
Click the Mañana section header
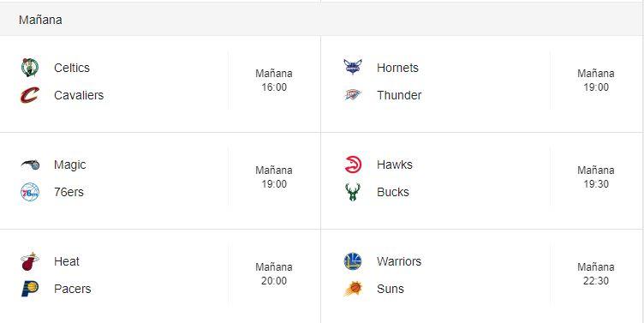[40, 20]
